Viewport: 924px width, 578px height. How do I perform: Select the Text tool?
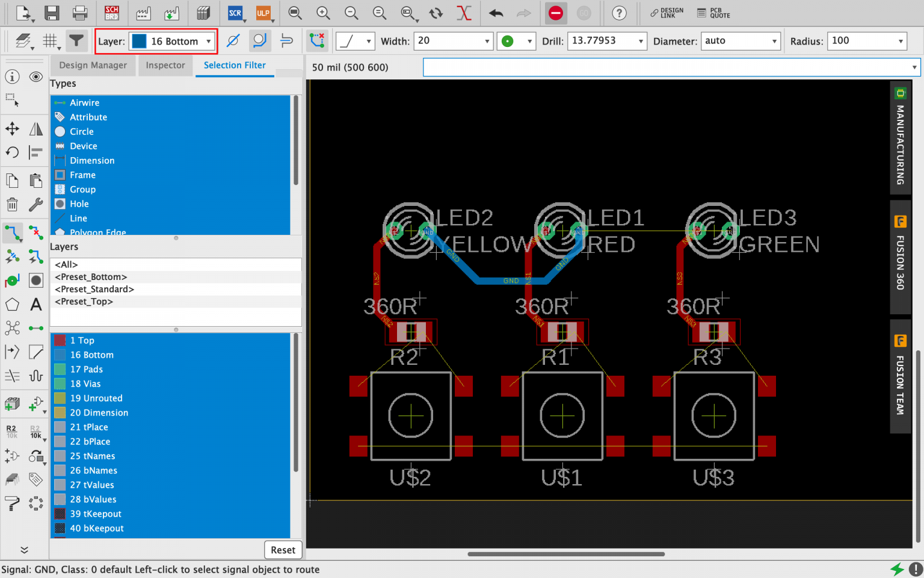(35, 304)
